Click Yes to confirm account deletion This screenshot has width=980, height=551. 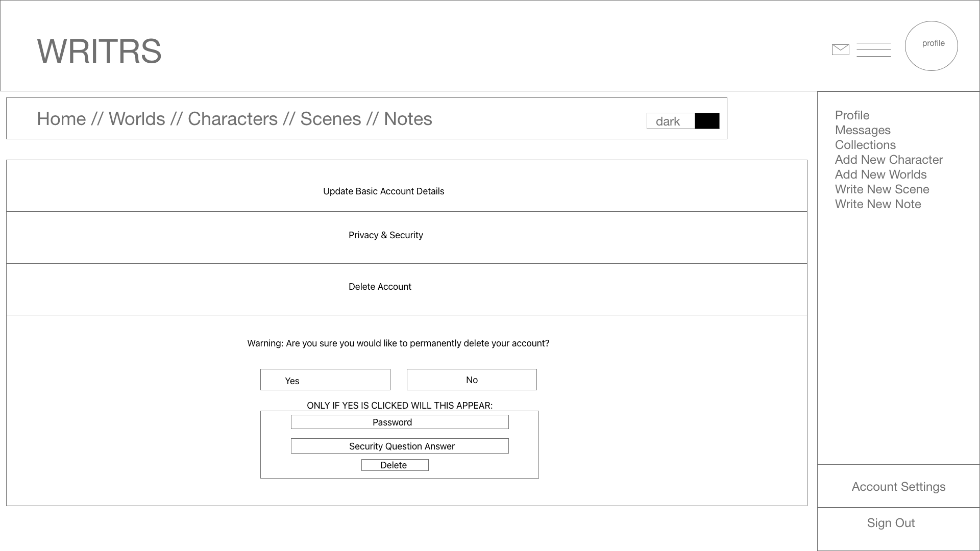coord(325,380)
